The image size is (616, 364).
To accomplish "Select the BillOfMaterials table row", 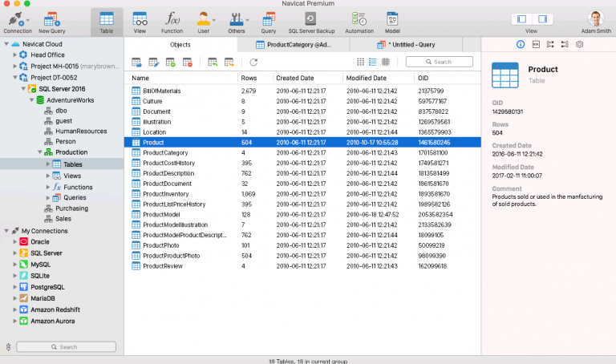I will (x=302, y=91).
